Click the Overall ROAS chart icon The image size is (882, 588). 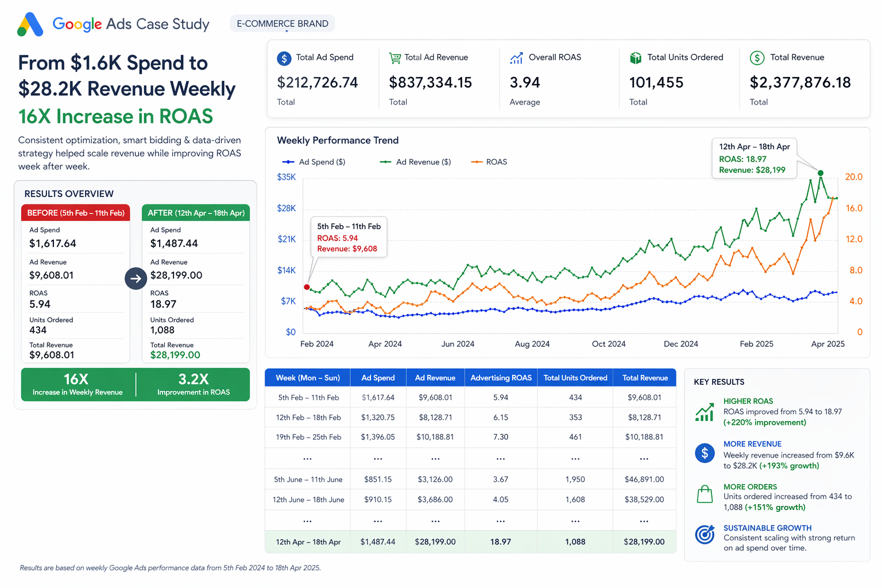(516, 58)
